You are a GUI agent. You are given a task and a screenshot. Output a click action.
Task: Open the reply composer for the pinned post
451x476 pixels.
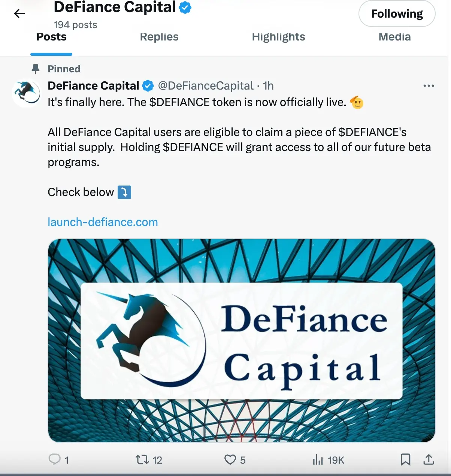coord(55,459)
